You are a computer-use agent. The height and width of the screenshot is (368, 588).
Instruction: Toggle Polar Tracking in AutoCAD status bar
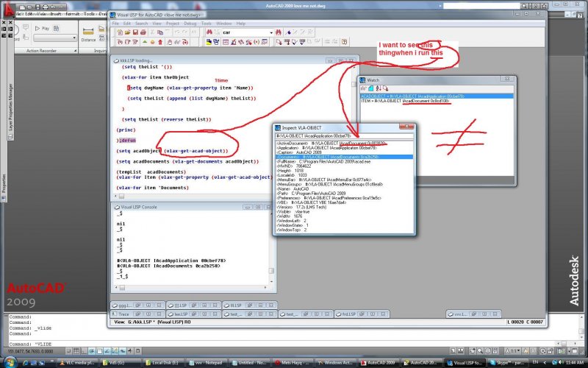[92, 351]
